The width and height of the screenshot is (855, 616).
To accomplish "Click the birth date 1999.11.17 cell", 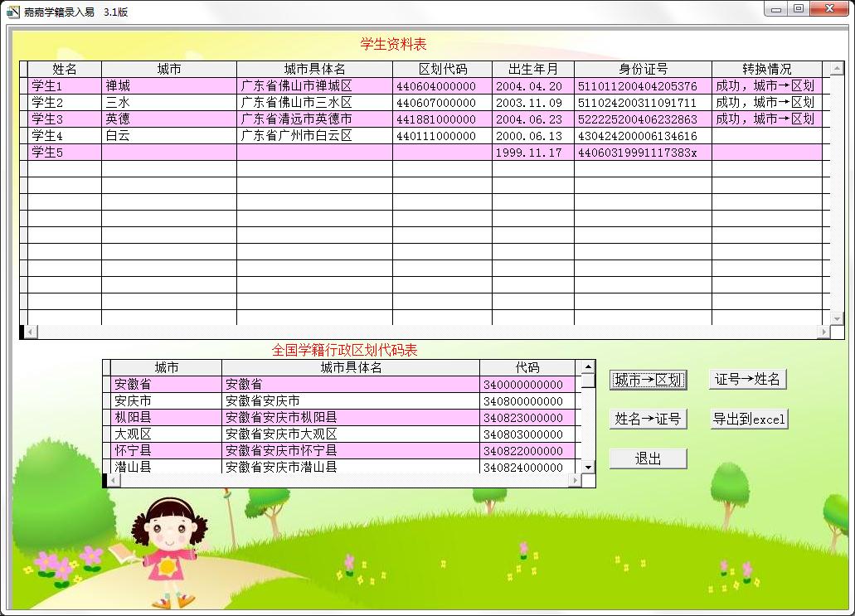I will tap(532, 153).
